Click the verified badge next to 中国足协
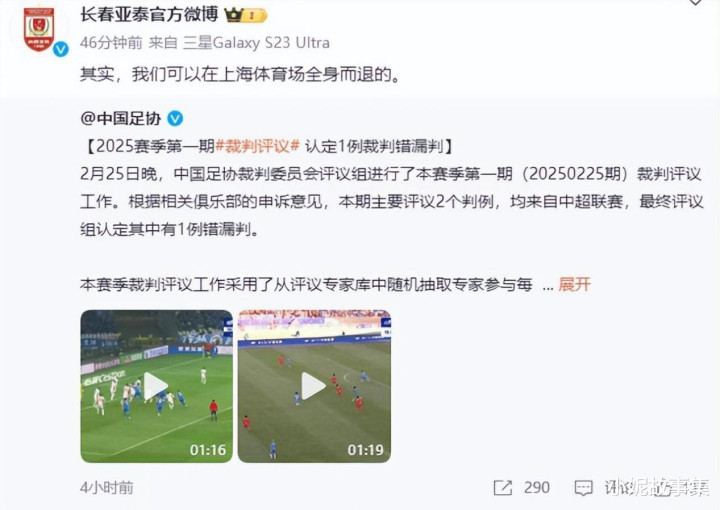Screen dimensions: 720x510 click(x=175, y=118)
